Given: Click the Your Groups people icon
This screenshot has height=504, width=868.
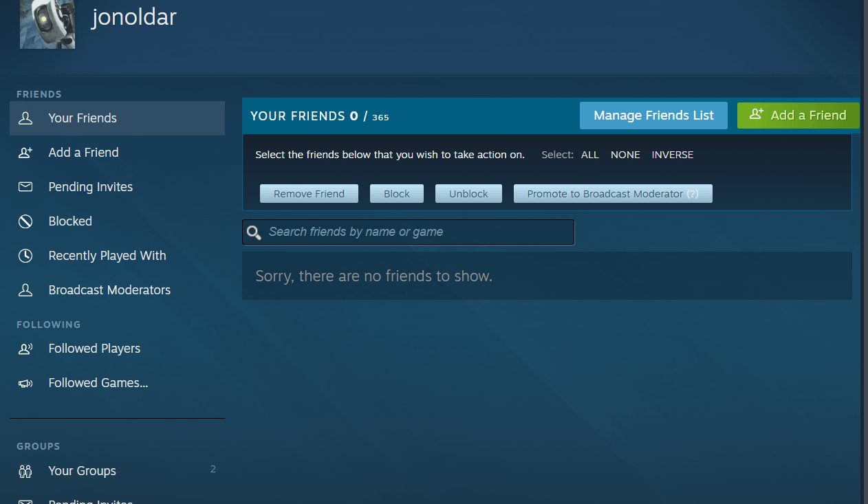Looking at the screenshot, I should tap(25, 471).
